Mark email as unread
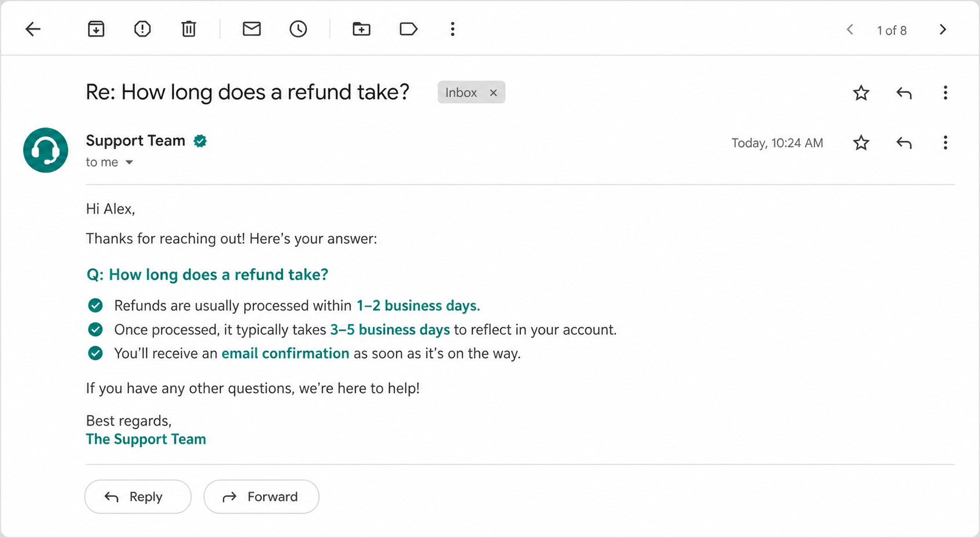The image size is (980, 538). pyautogui.click(x=252, y=29)
